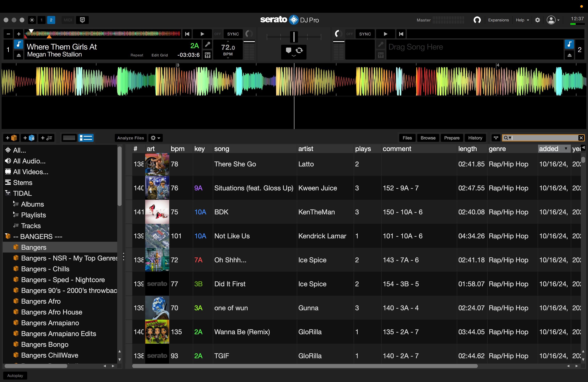Click deck 1 track overview waveform

click(x=103, y=34)
